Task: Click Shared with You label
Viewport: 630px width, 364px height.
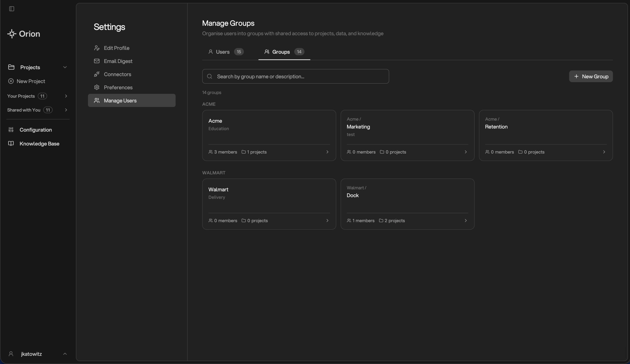Action: coord(24,110)
